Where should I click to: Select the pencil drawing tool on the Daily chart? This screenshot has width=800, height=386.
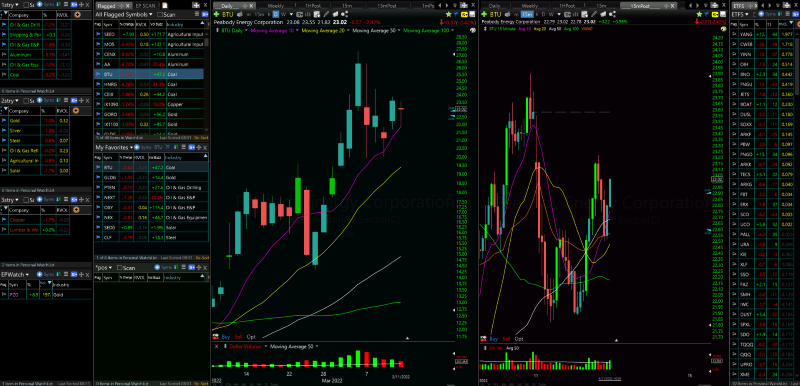coord(326,14)
